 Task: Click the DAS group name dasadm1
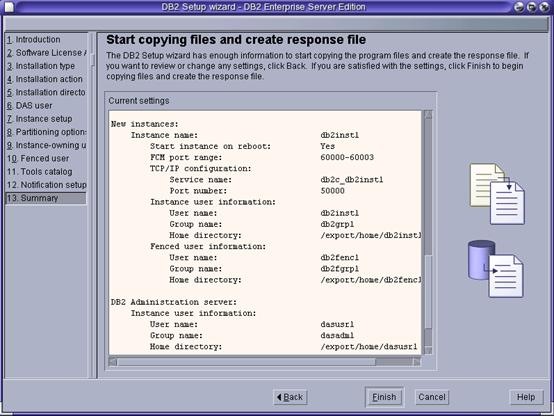pos(337,335)
